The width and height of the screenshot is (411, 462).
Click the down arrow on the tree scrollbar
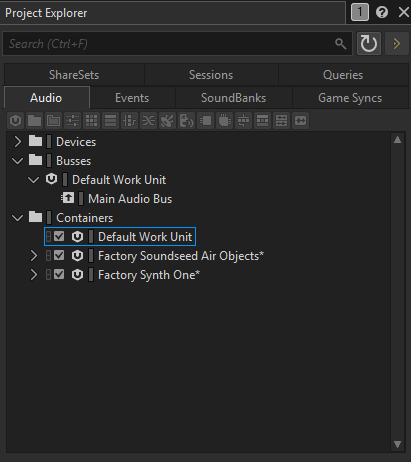397,444
